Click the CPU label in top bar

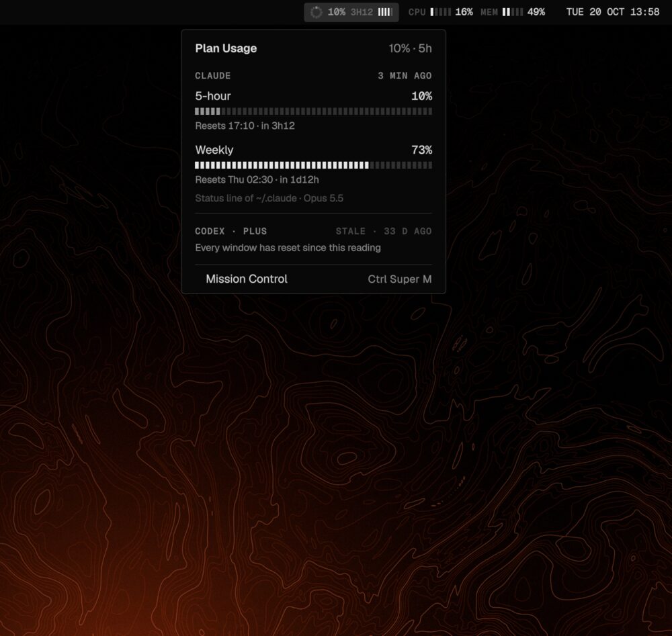(417, 12)
